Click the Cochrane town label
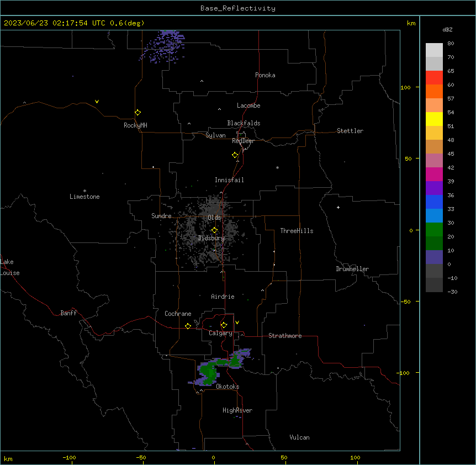 pyautogui.click(x=178, y=314)
